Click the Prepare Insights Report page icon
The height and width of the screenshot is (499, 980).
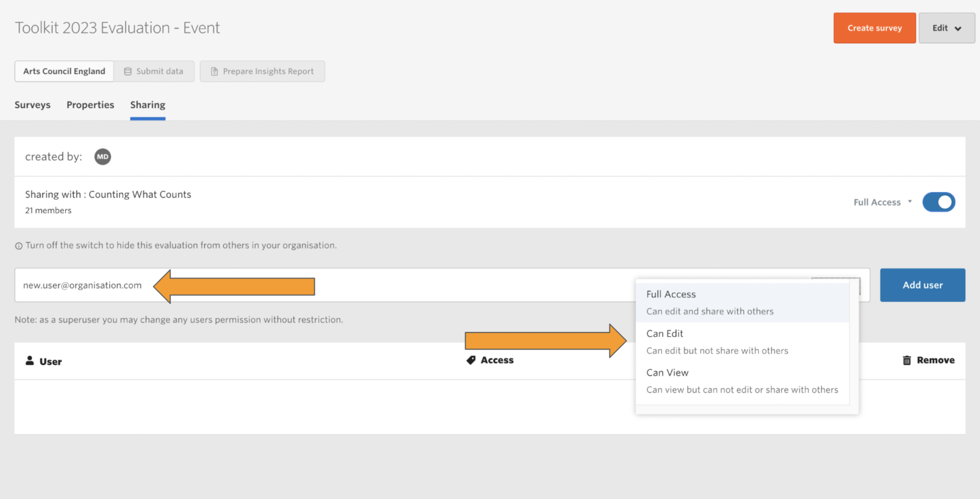coord(214,71)
